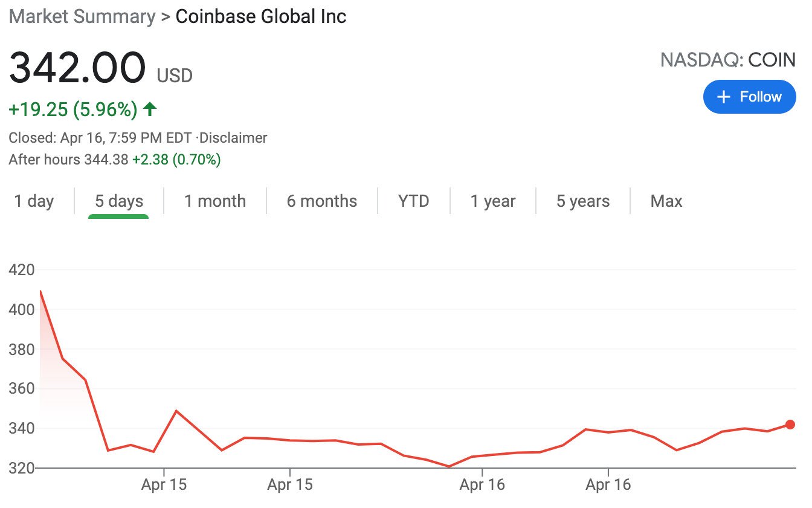Screen dimensions: 812x508
Task: Click the chart peak near 410
Action: pos(40,291)
